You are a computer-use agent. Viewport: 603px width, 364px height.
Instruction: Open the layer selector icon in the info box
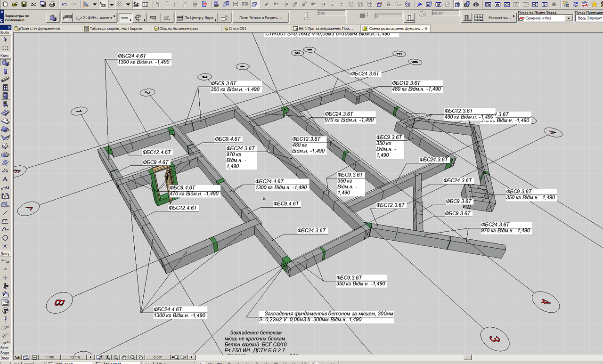click(67, 18)
